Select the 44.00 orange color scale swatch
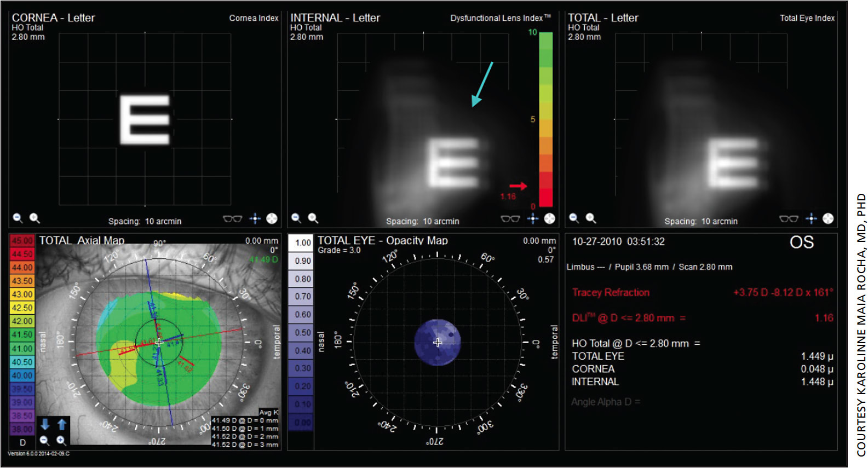The height and width of the screenshot is (468, 868). pyautogui.click(x=22, y=267)
